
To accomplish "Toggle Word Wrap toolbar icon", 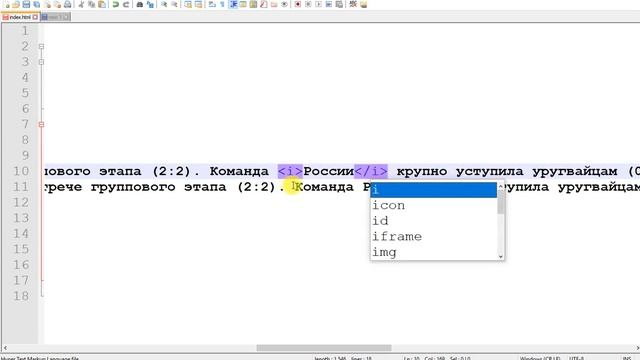I will (x=212, y=4).
